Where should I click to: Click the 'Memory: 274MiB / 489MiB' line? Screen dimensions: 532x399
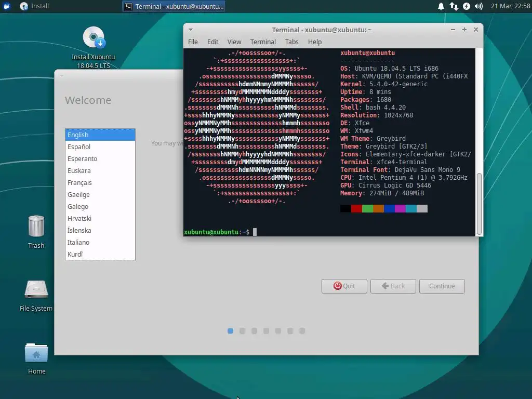click(x=382, y=193)
